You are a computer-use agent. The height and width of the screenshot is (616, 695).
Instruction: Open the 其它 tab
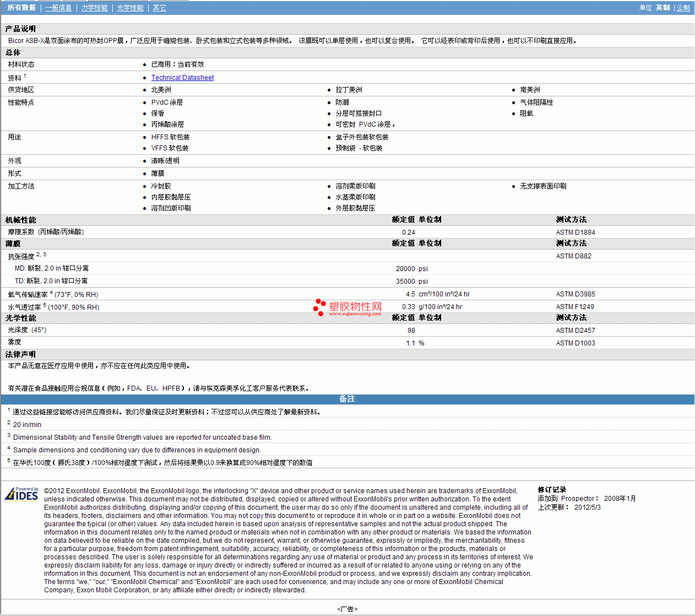(160, 8)
